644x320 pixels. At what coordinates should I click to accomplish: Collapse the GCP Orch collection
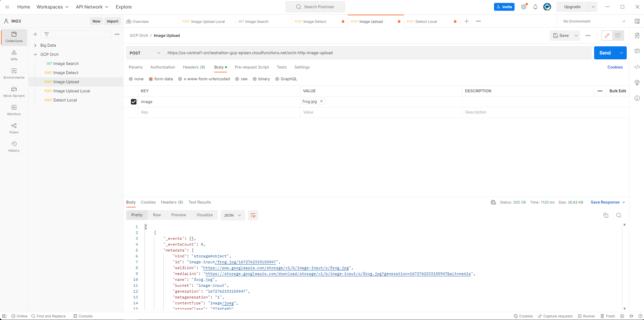click(35, 54)
